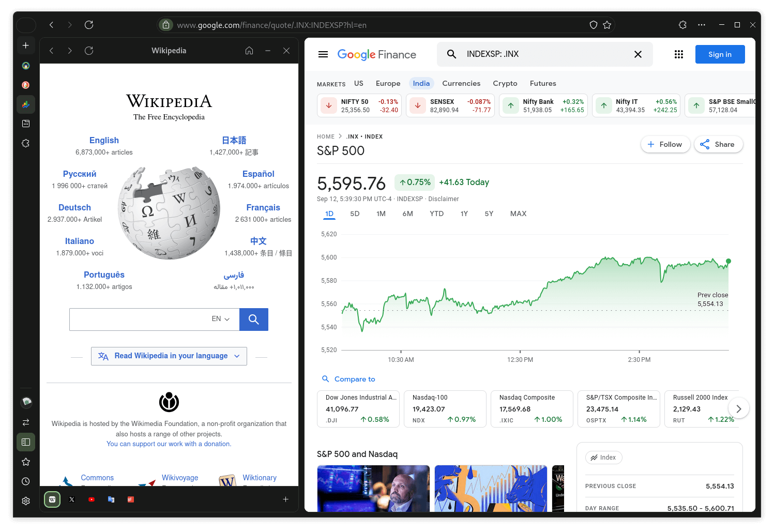
Task: Click the Sign in button
Action: point(720,54)
